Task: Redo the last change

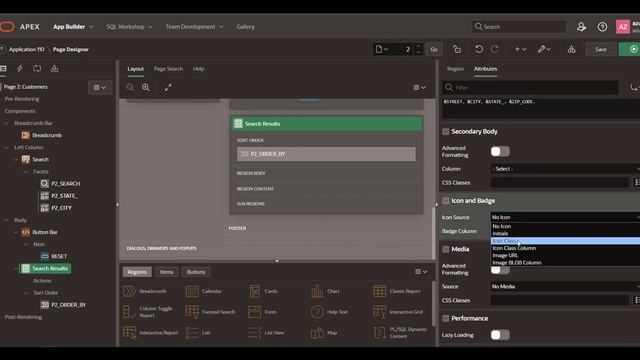Action: tap(494, 49)
